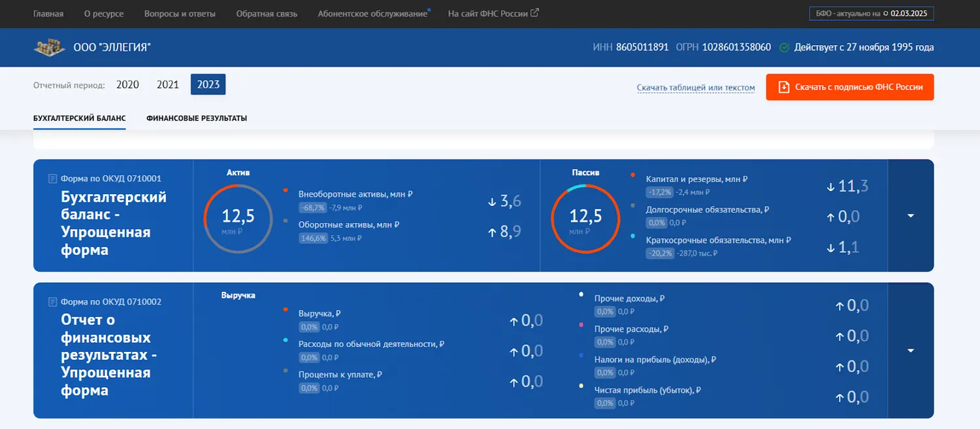Click the yellow dot beside Чистая прибыль (убыток)
This screenshot has height=429, width=980.
(581, 386)
